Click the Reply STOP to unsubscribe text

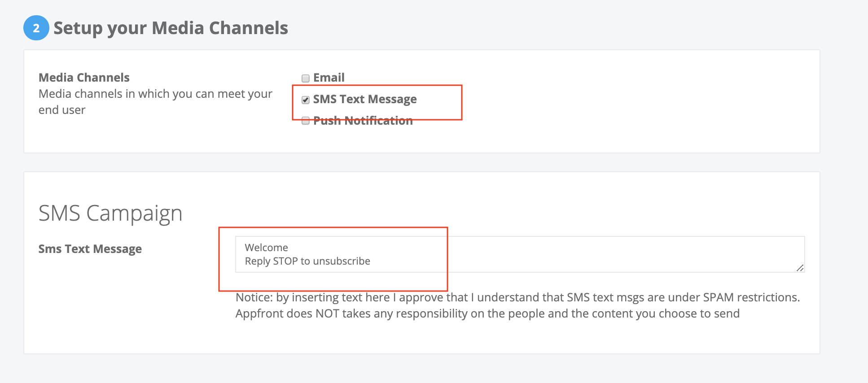point(307,261)
